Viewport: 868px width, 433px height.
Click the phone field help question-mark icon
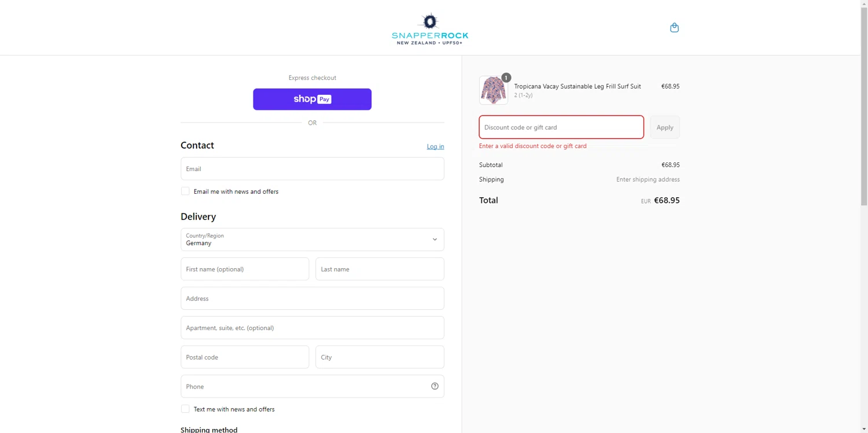click(435, 386)
